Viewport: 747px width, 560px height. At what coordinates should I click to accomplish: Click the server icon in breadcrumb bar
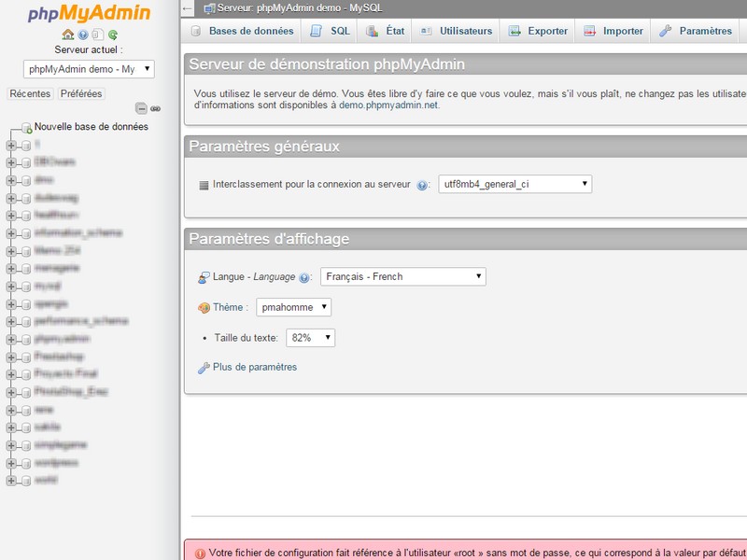209,8
